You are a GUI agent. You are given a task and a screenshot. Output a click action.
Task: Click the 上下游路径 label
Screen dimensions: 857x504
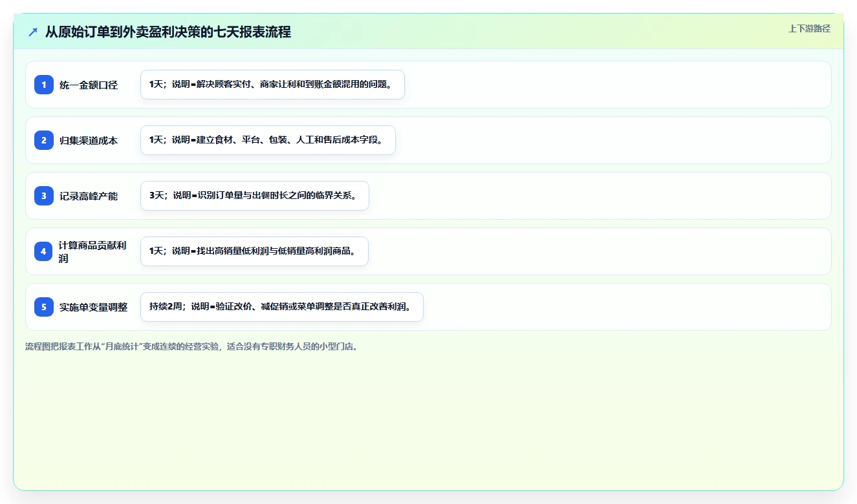pyautogui.click(x=809, y=28)
